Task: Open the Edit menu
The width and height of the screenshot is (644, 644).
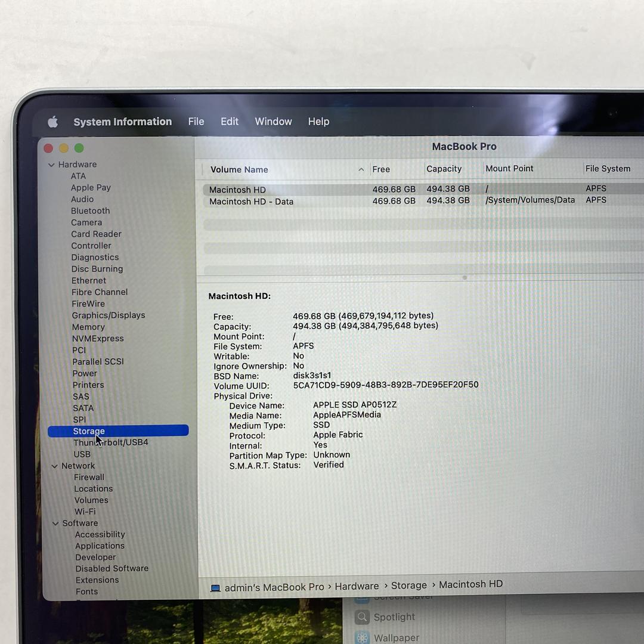Action: (229, 122)
